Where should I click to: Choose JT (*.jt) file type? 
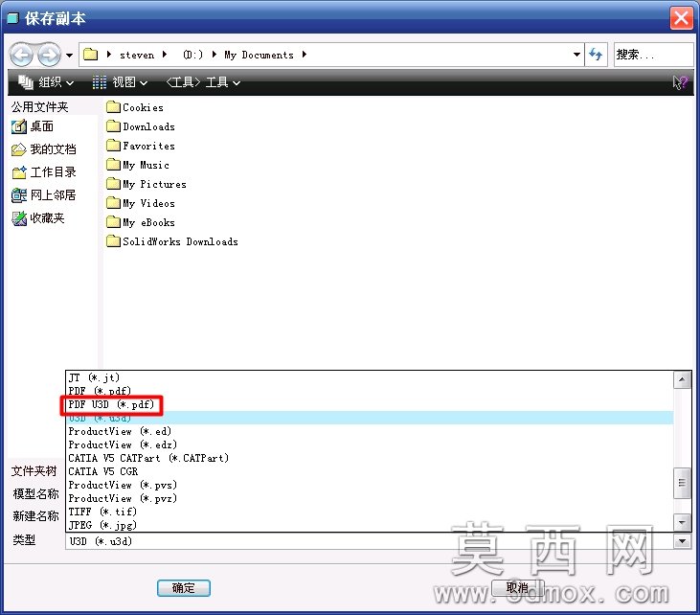click(370, 377)
